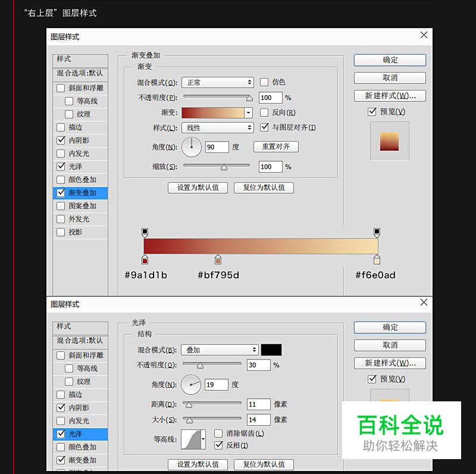
Task: Open the gradient 样式 dropdown showing 线性
Action: (x=217, y=127)
